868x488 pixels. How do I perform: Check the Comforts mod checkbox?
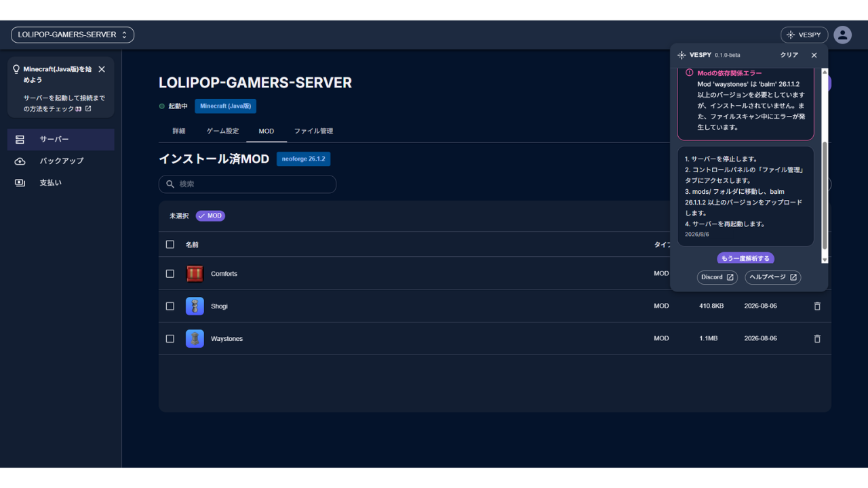[170, 274]
